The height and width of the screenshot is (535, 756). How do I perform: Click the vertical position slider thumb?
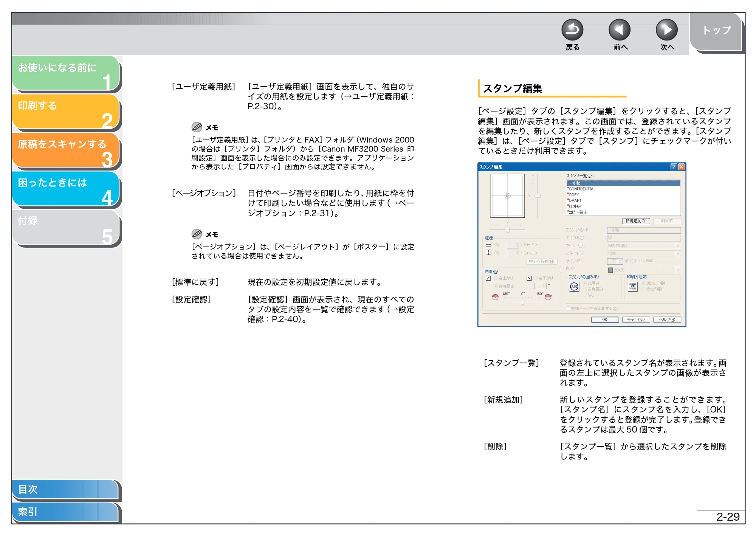tap(538, 196)
